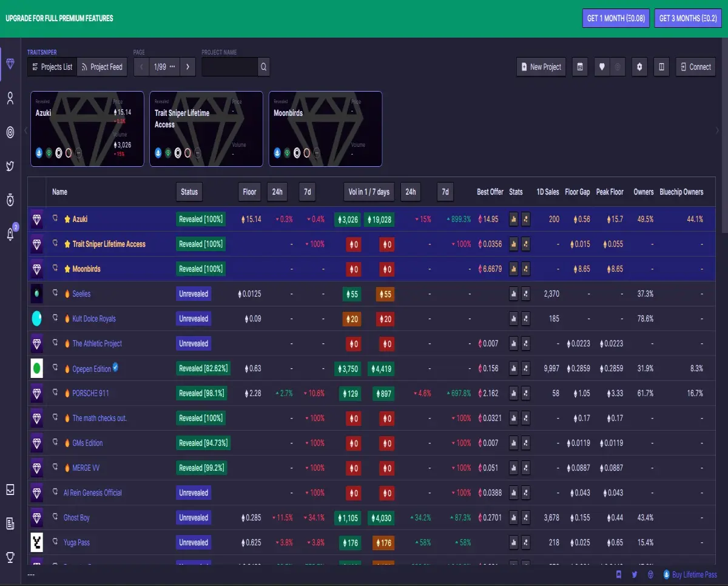The height and width of the screenshot is (586, 728).
Task: Toggle favorite heart for Ghost Boy row
Action: pos(55,517)
